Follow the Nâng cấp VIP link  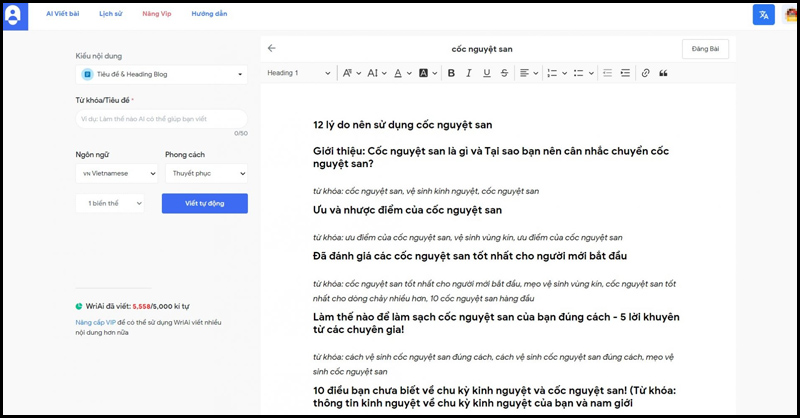click(x=95, y=323)
